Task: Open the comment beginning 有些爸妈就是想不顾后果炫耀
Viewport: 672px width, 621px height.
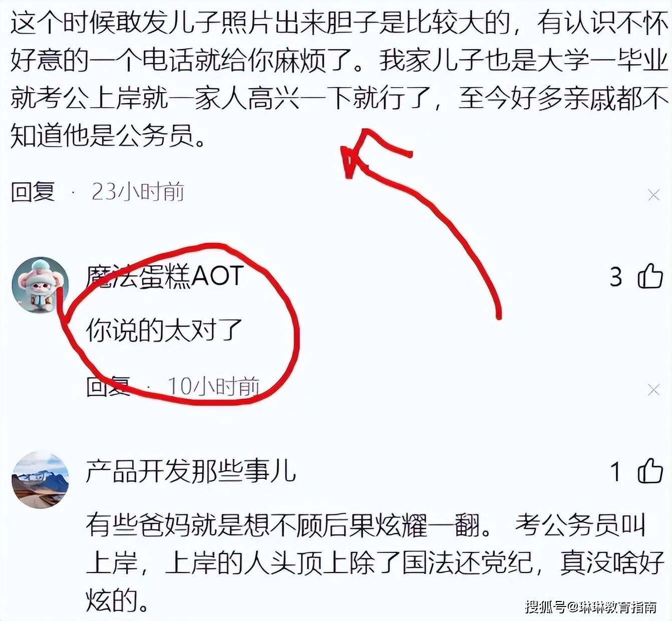Action: tap(375, 563)
